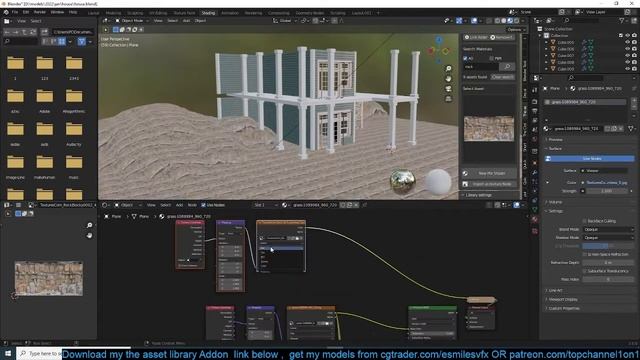The width and height of the screenshot is (640, 360).
Task: Open the Tool properties tab icon
Action: tap(535, 90)
